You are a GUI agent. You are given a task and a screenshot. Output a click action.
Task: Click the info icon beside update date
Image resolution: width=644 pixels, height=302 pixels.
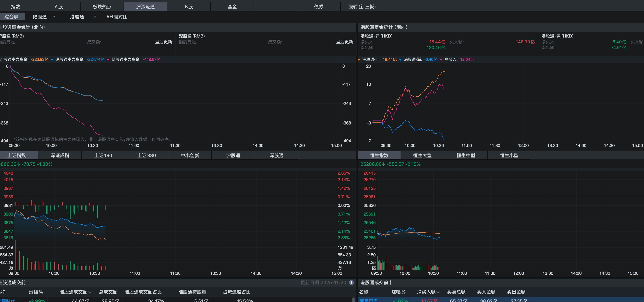[x=351, y=283]
